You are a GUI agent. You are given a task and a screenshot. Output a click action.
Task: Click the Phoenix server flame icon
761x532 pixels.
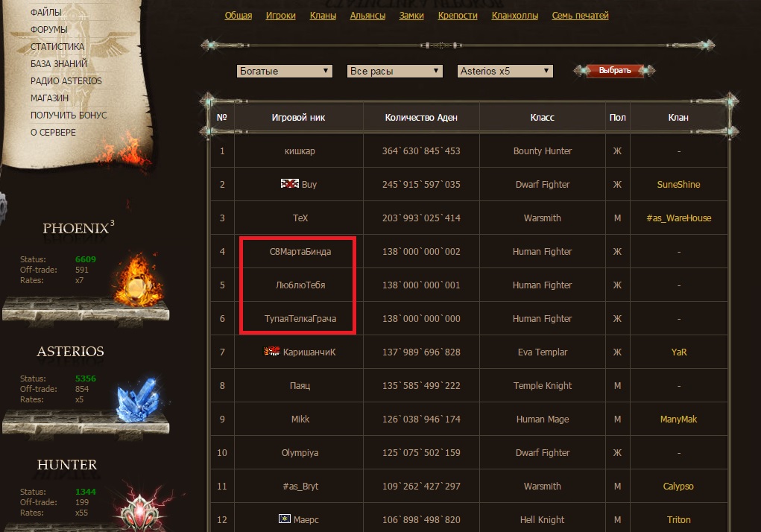pos(137,280)
